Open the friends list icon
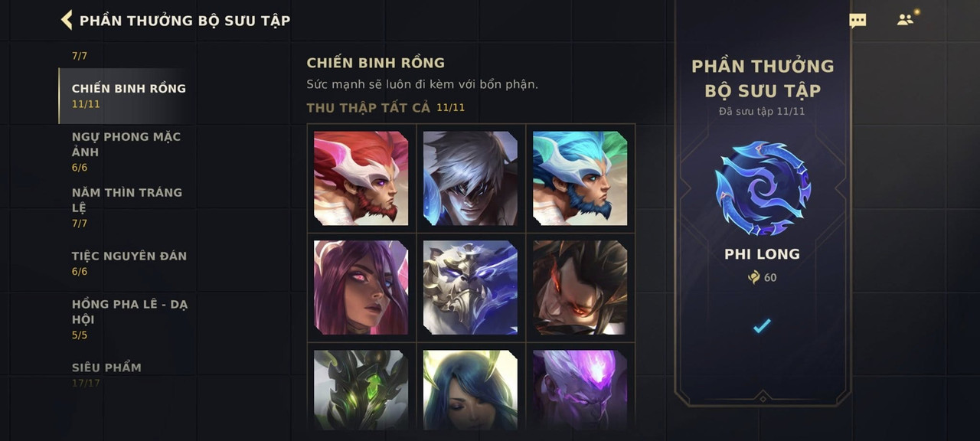 (x=906, y=20)
